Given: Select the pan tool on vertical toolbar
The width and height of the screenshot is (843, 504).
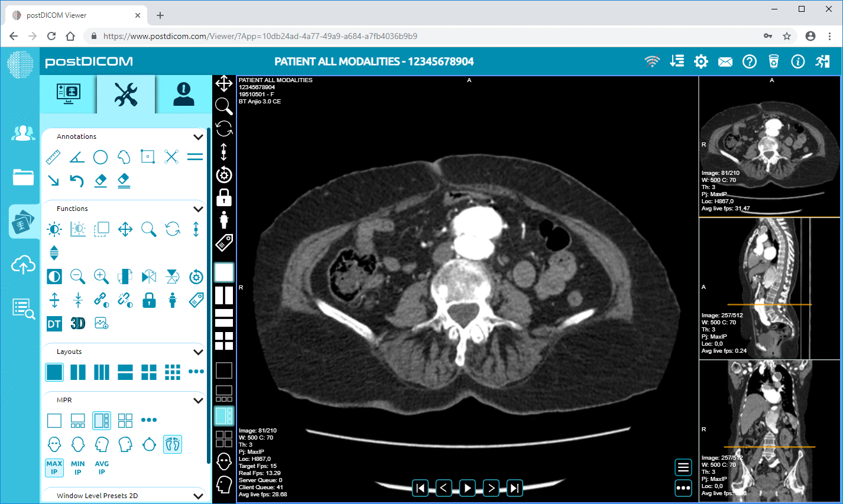Looking at the screenshot, I should pyautogui.click(x=224, y=84).
